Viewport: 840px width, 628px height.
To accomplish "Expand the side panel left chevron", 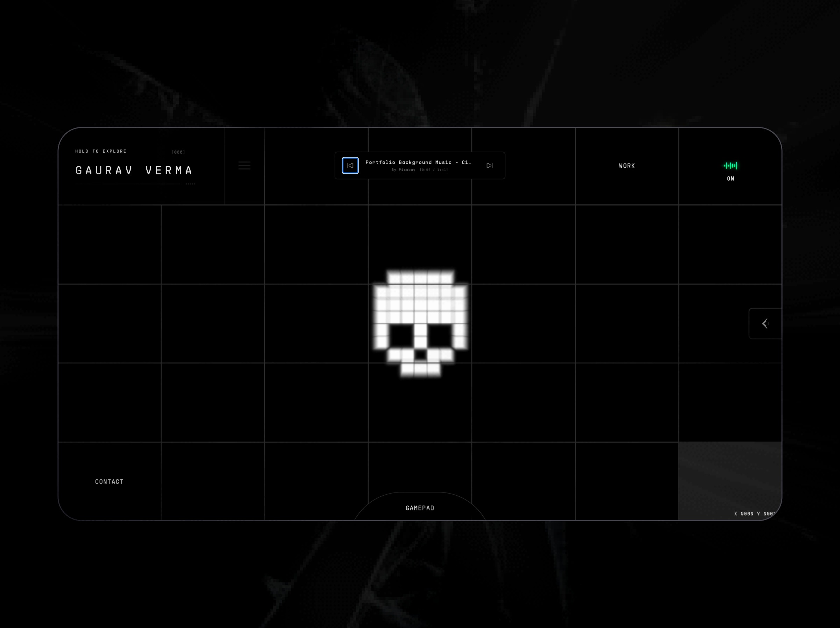I will [x=765, y=323].
